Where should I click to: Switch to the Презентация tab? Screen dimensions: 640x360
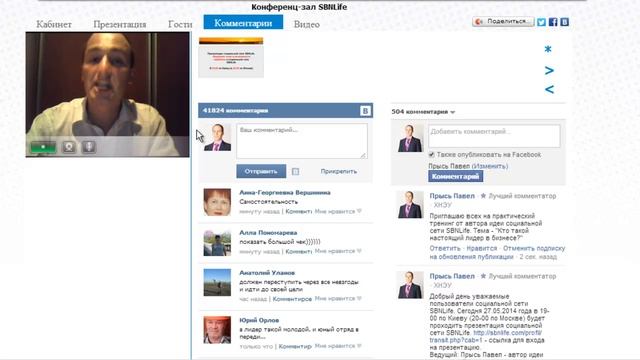[120, 24]
